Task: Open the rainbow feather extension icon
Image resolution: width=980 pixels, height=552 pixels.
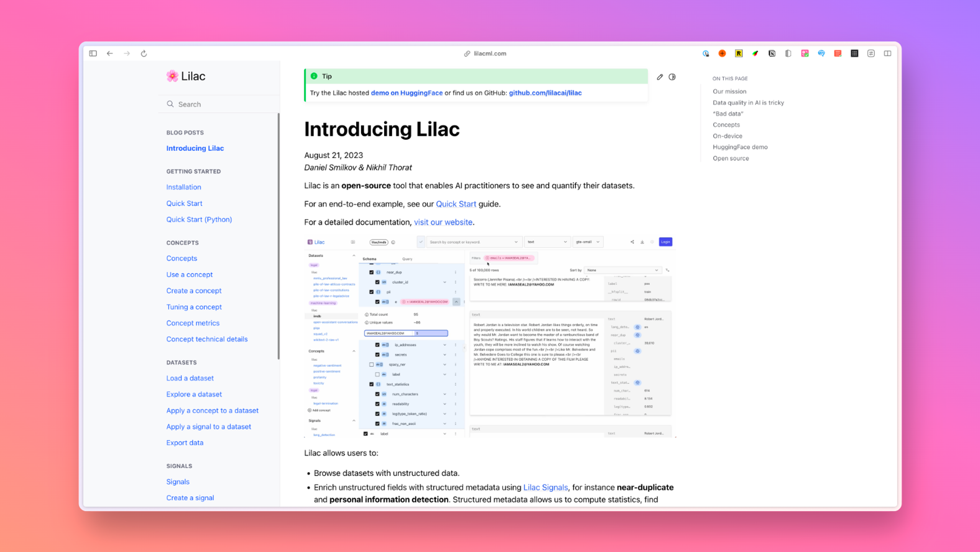Action: (755, 53)
